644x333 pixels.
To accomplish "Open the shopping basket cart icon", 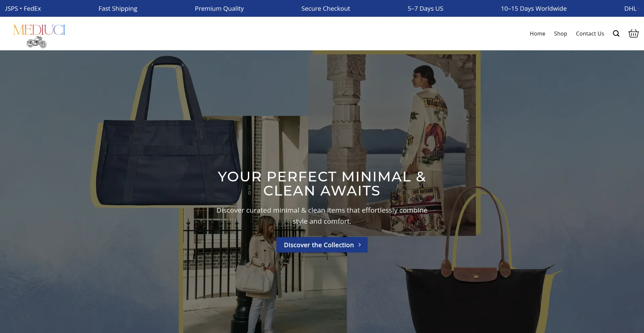I will [x=633, y=33].
